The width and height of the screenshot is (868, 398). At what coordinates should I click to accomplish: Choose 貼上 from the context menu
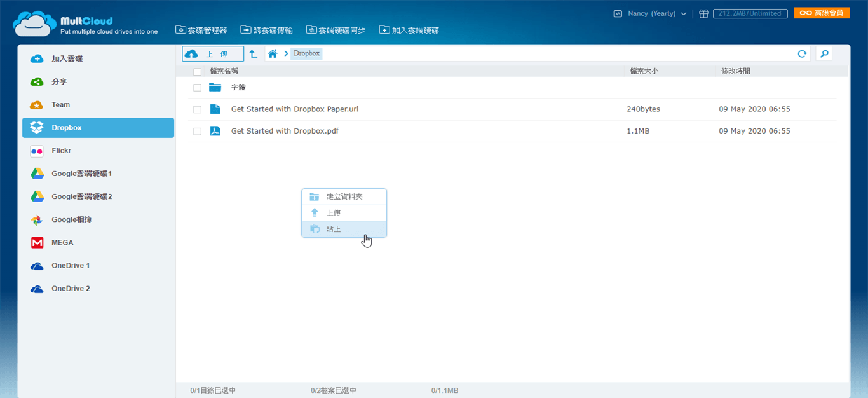click(x=344, y=229)
